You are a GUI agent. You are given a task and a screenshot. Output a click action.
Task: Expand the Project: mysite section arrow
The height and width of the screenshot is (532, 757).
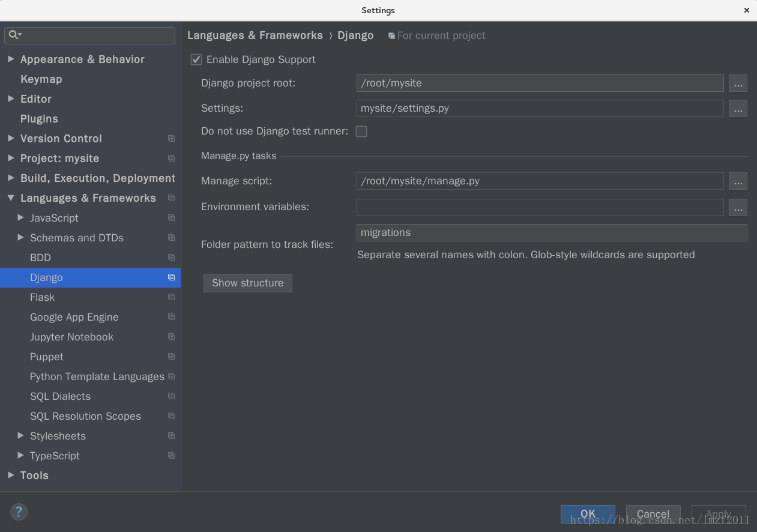[11, 158]
